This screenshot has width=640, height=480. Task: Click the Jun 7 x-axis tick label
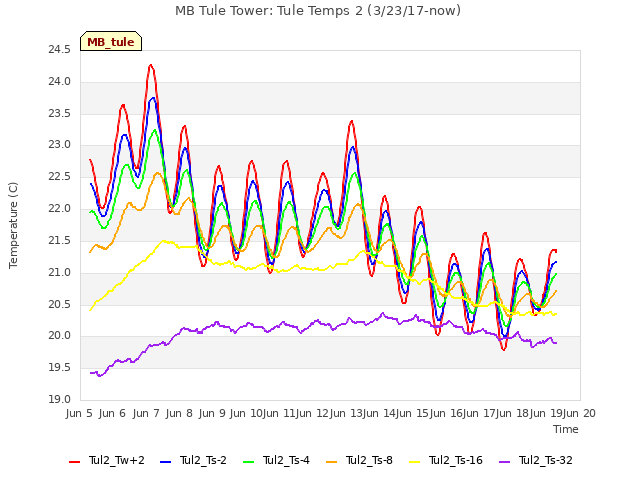coord(146,413)
